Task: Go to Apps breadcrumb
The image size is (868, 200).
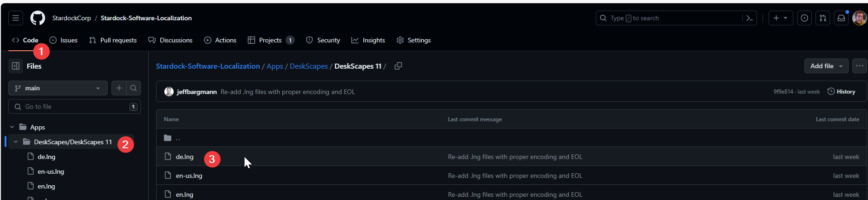Action: pyautogui.click(x=275, y=66)
